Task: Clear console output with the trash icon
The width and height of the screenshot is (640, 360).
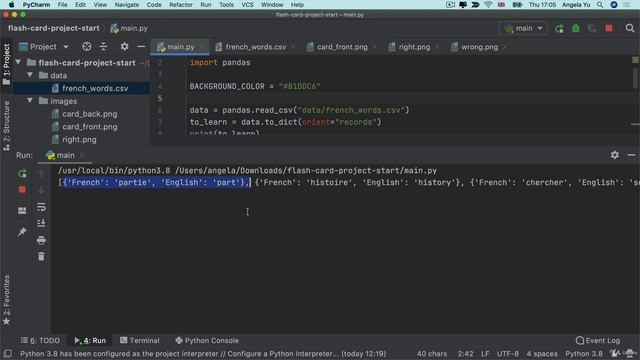Action: [41, 257]
